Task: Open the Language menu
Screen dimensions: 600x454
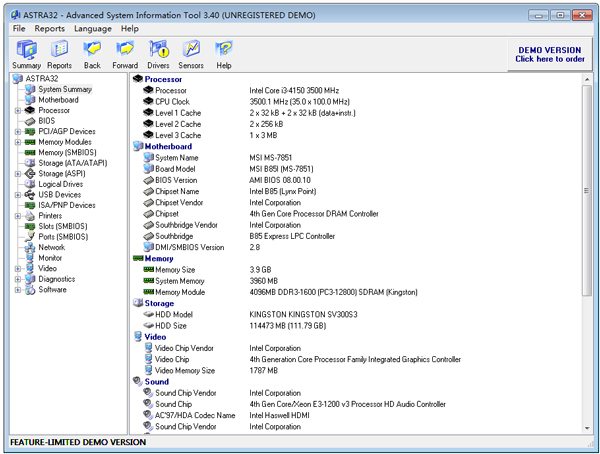Action: coord(93,29)
